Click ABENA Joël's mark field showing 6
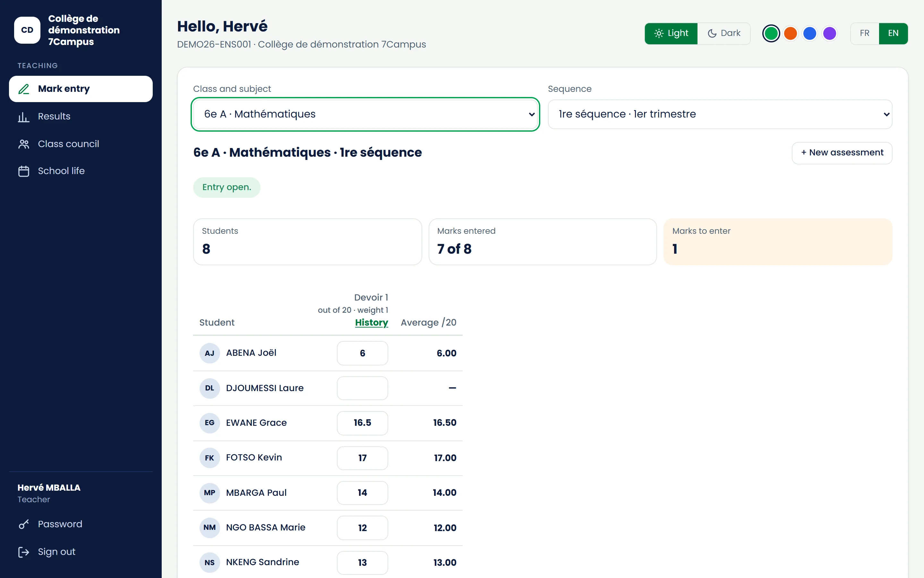This screenshot has width=924, height=578. 362,353
